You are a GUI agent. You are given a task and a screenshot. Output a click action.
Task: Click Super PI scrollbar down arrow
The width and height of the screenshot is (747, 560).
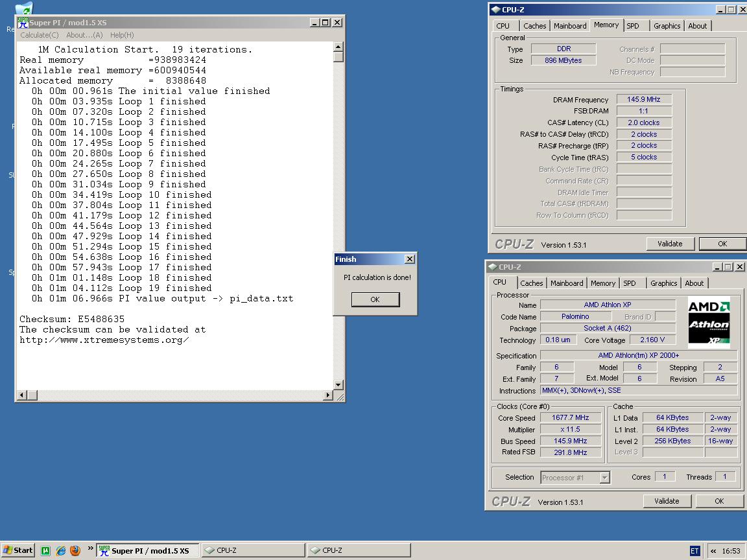(x=338, y=385)
